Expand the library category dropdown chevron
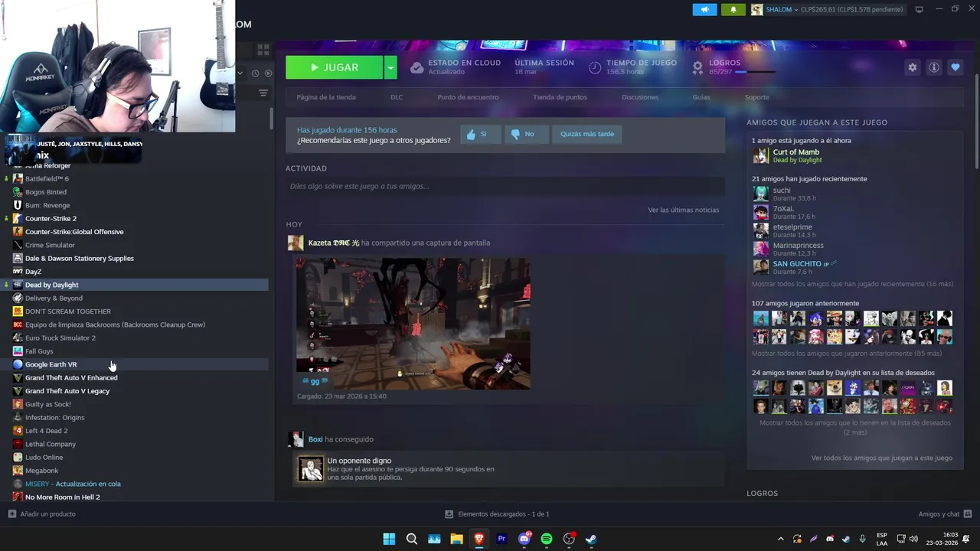Viewport: 980px width, 551px height. 240,73
